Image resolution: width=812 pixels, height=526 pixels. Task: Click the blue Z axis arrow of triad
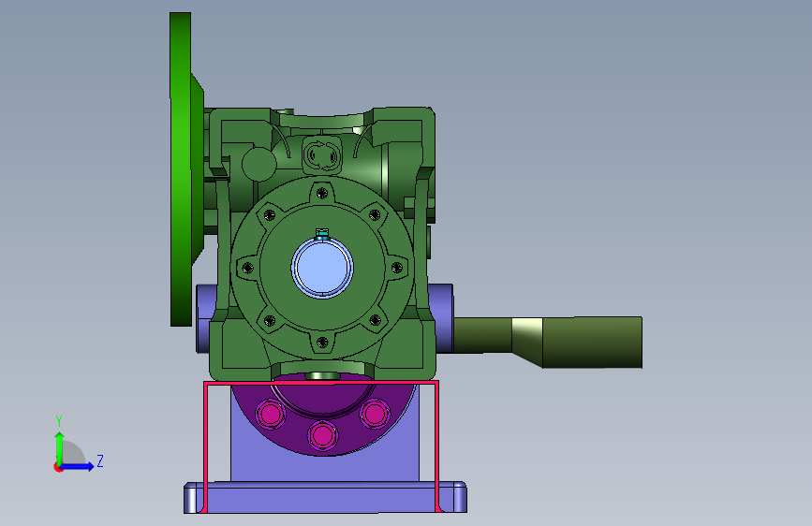(78, 466)
